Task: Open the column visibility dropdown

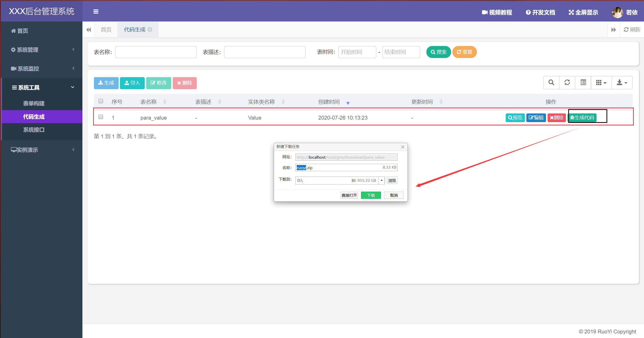Action: 601,83
